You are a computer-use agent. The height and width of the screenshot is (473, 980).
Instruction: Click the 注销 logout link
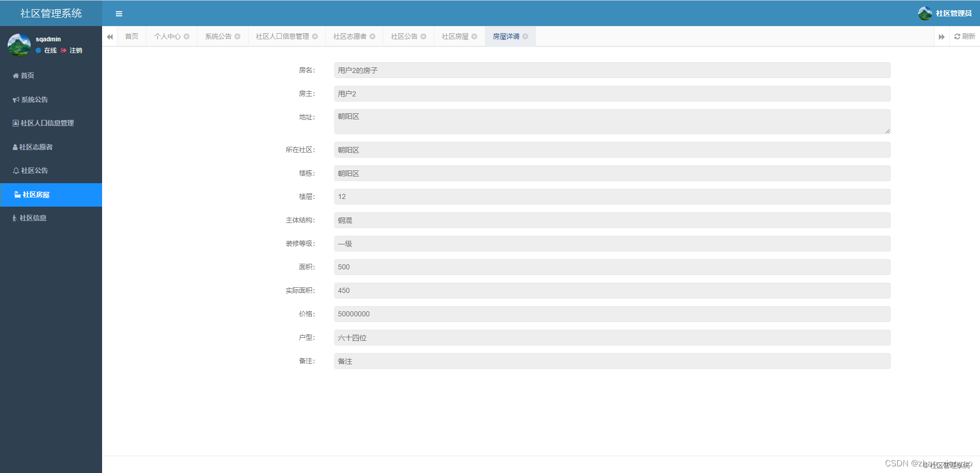click(x=71, y=51)
